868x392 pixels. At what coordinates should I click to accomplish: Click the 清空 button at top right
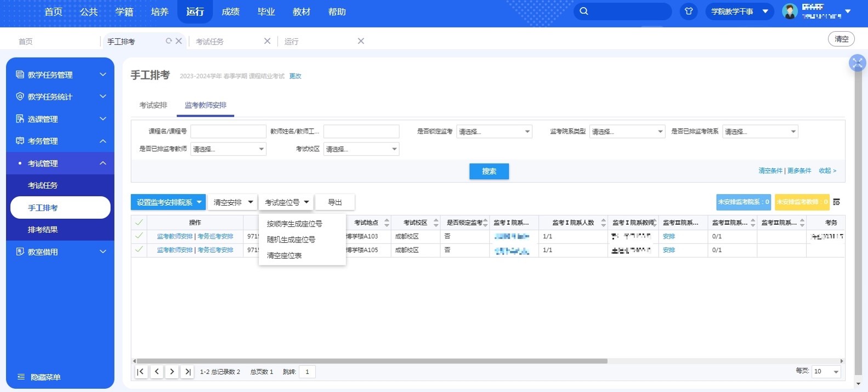(841, 39)
